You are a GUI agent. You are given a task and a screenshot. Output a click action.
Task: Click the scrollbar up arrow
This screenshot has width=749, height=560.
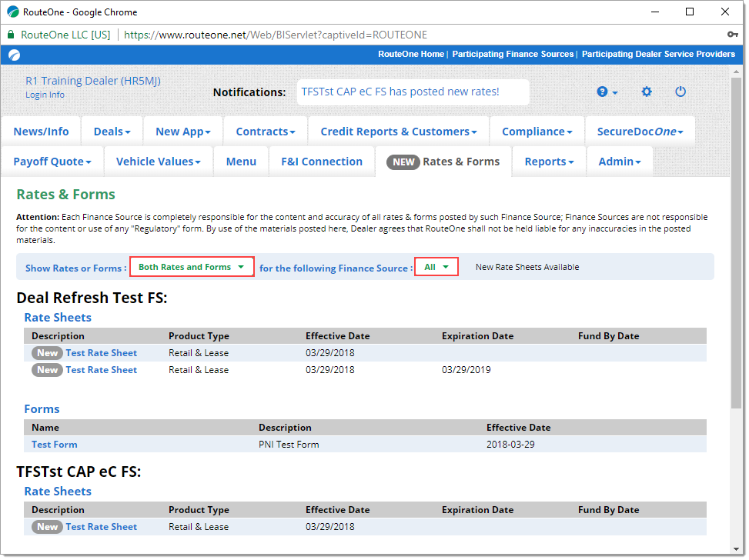pos(736,71)
